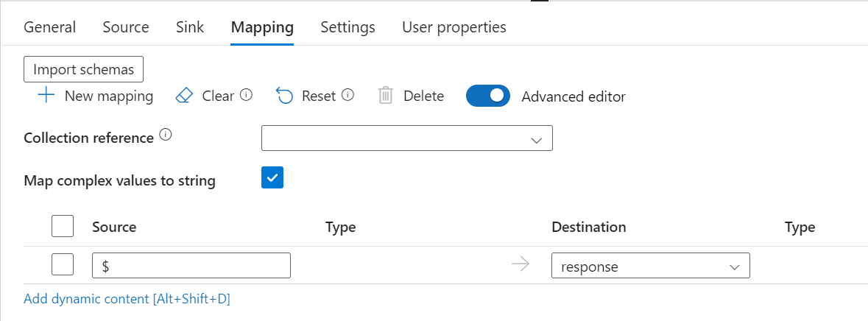Go to the Settings tab

(x=347, y=27)
